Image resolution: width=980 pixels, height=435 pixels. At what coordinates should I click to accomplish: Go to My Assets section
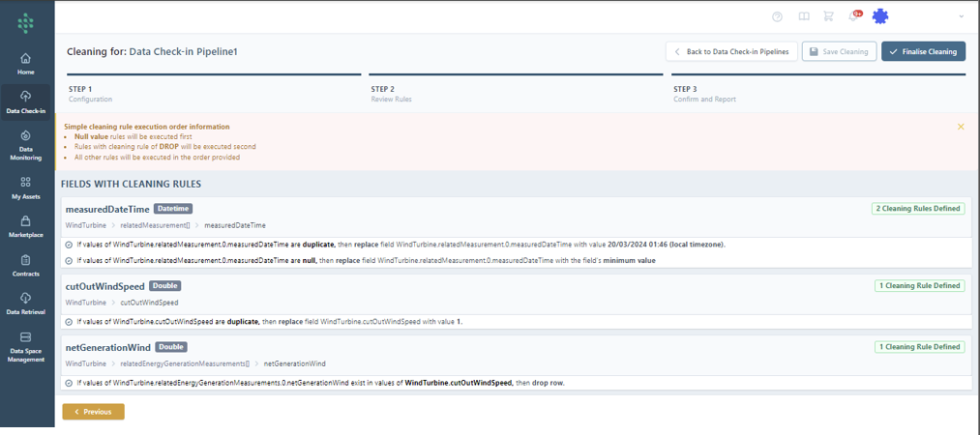pos(26,188)
